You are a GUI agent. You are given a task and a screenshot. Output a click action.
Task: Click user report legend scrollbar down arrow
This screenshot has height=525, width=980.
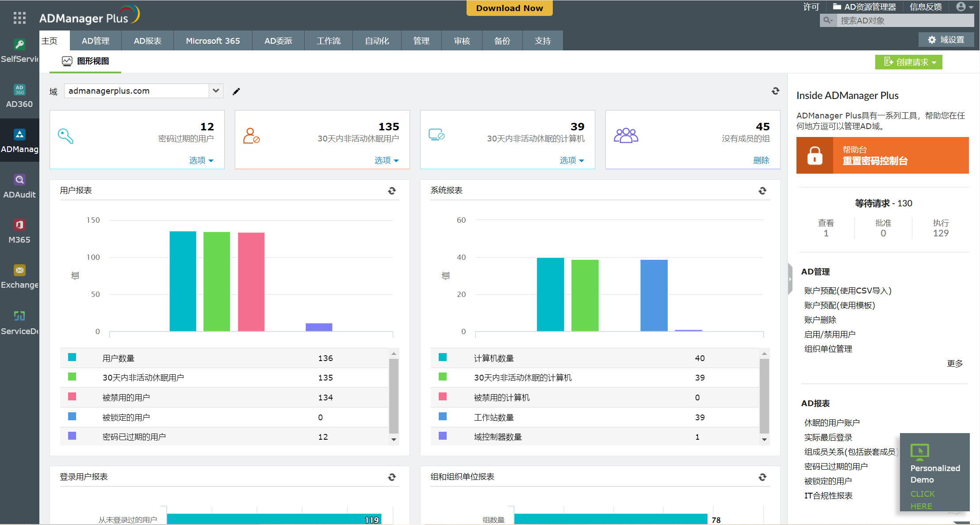[394, 439]
